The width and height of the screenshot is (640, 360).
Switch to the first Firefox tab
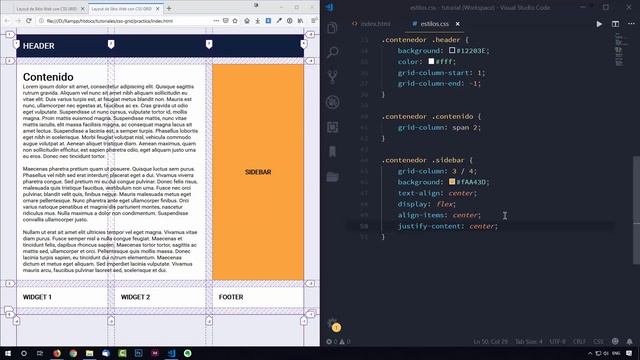point(46,9)
